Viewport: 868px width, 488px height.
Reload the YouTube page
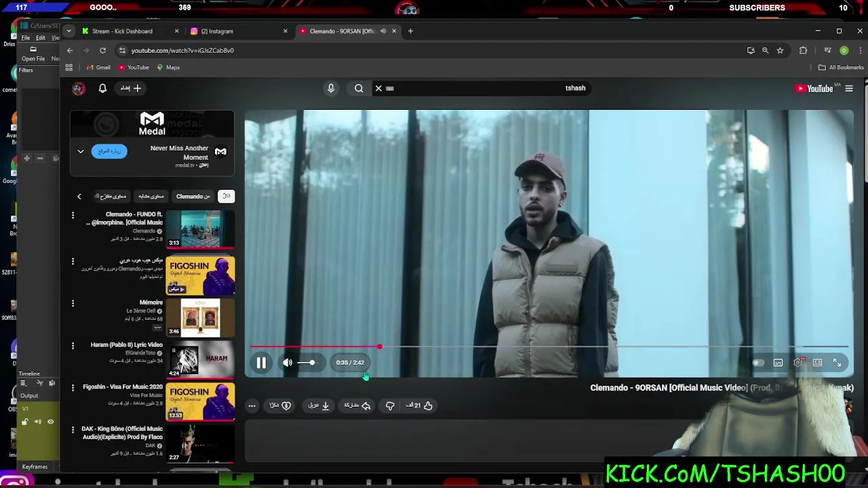pyautogui.click(x=102, y=50)
